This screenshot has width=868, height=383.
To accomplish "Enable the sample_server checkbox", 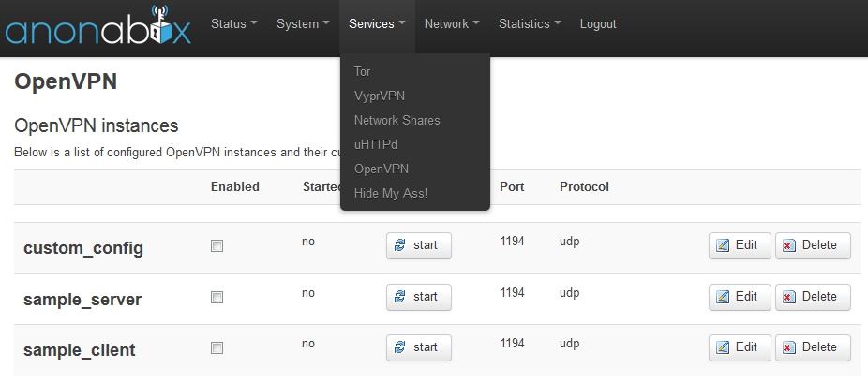I will pyautogui.click(x=217, y=298).
